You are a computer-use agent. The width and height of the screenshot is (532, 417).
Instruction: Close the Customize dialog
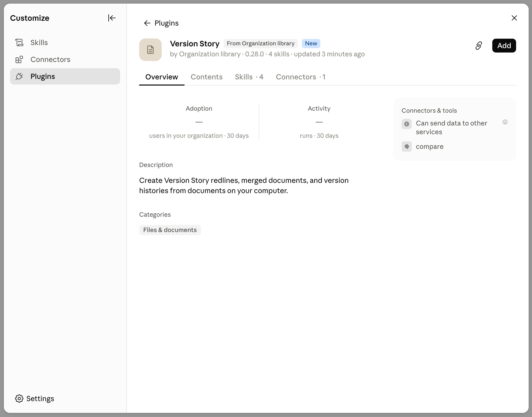tap(514, 18)
